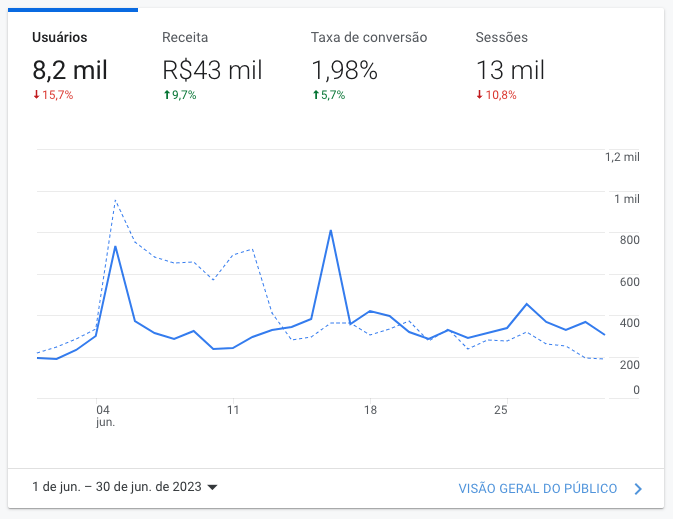Click the green up arrow beside 5,7%
The width and height of the screenshot is (673, 519).
coord(316,96)
